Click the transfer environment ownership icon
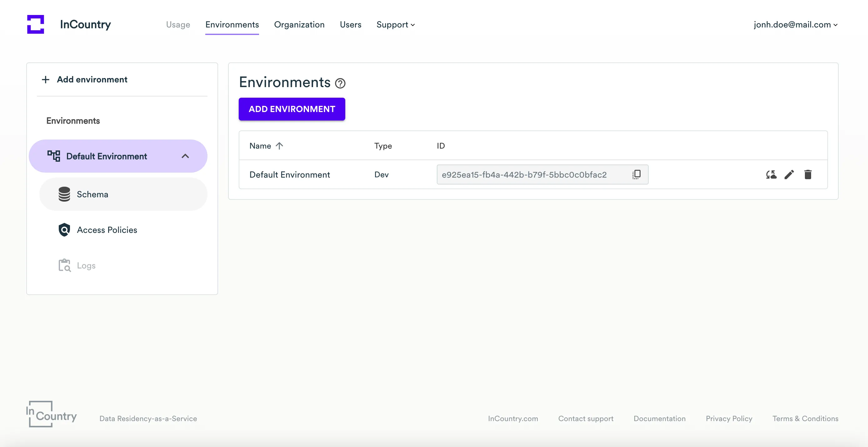The height and width of the screenshot is (447, 868). pyautogui.click(x=771, y=174)
